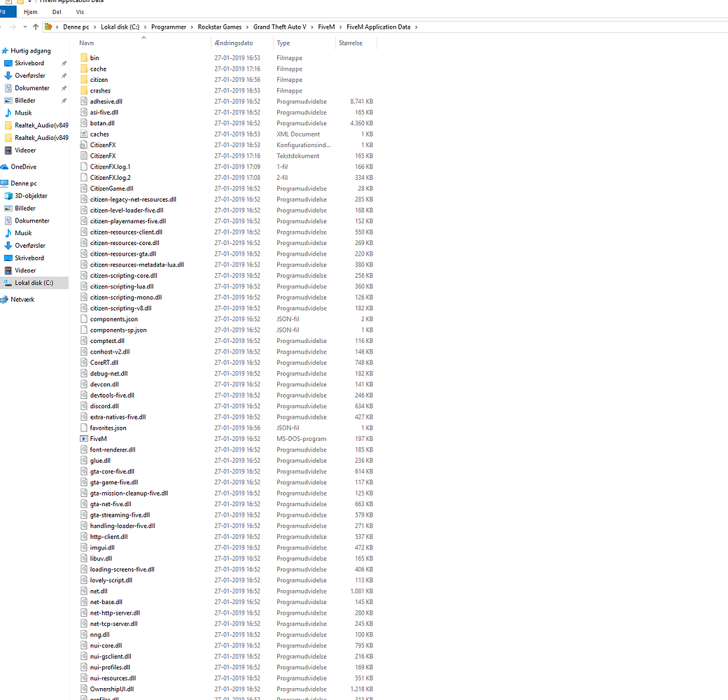This screenshot has width=728, height=700.
Task: Open the bin folder
Action: pyautogui.click(x=94, y=57)
